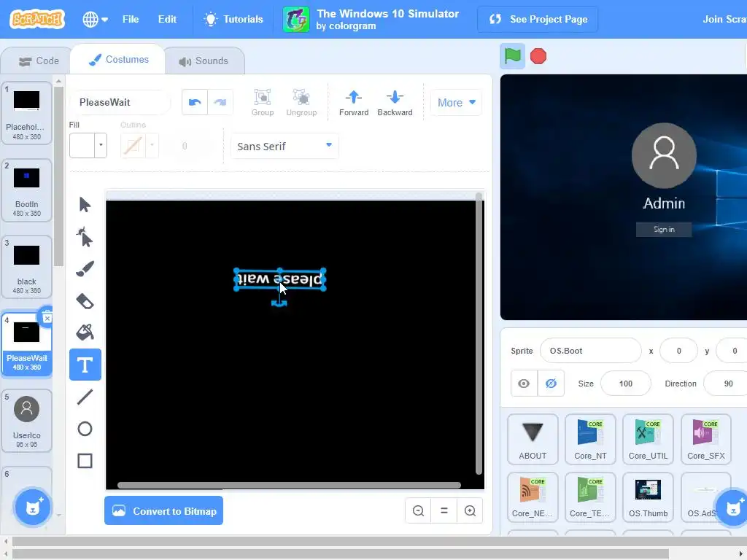Open the Edit menu
The width and height of the screenshot is (747, 560).
(167, 19)
